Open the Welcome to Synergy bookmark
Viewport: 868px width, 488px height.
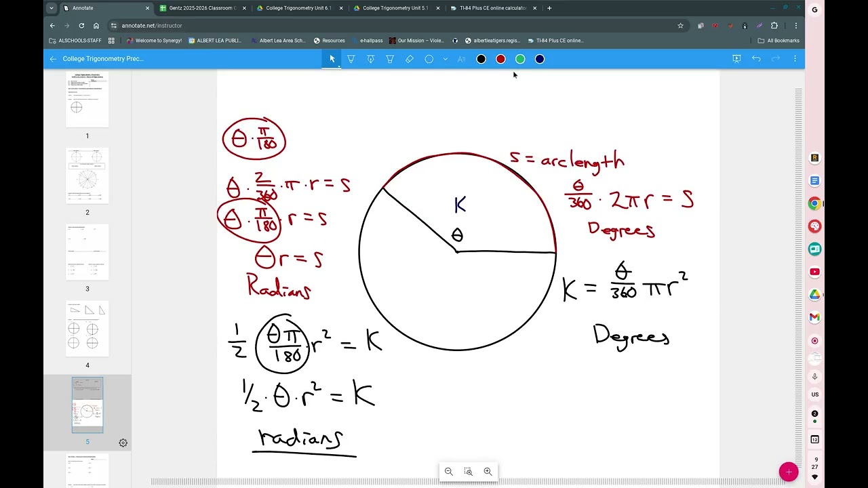pos(154,41)
